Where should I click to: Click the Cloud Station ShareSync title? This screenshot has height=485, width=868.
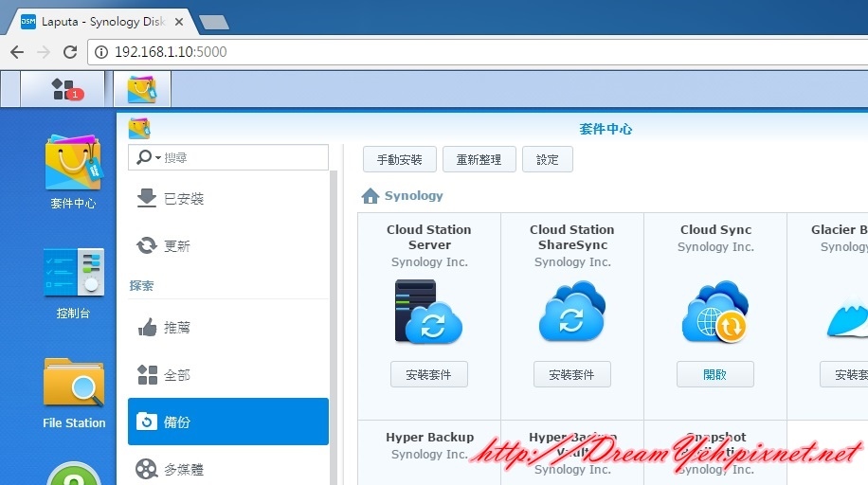click(x=571, y=237)
